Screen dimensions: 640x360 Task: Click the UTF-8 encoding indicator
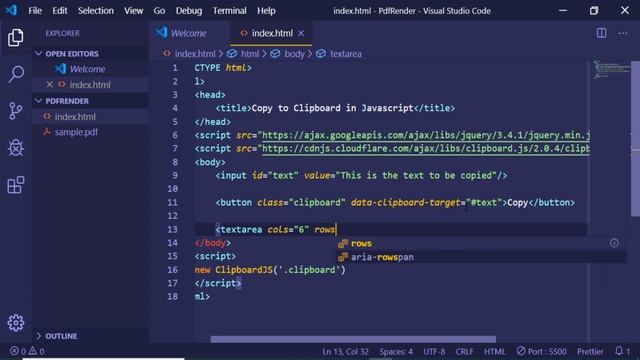434,351
